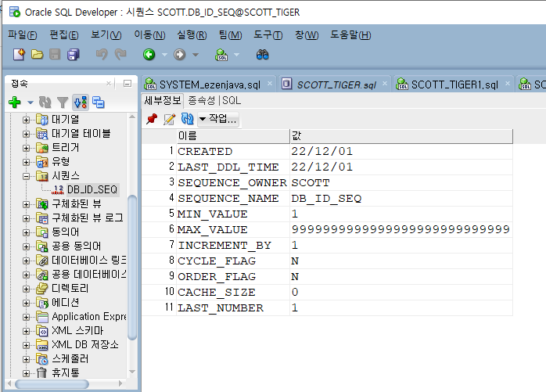Open the 도움말(H) menu
The width and height of the screenshot is (546, 392).
point(350,35)
